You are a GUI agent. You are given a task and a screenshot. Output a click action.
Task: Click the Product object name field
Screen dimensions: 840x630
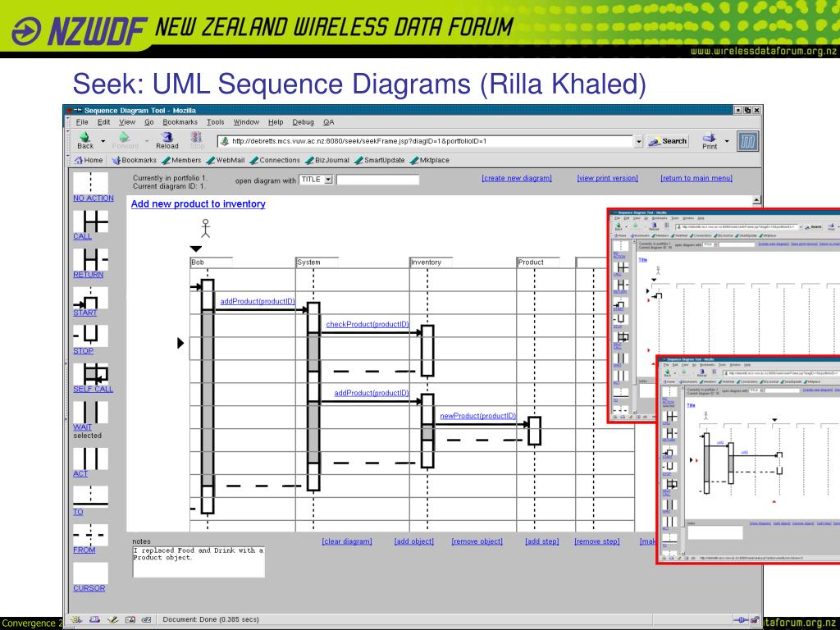click(538, 262)
